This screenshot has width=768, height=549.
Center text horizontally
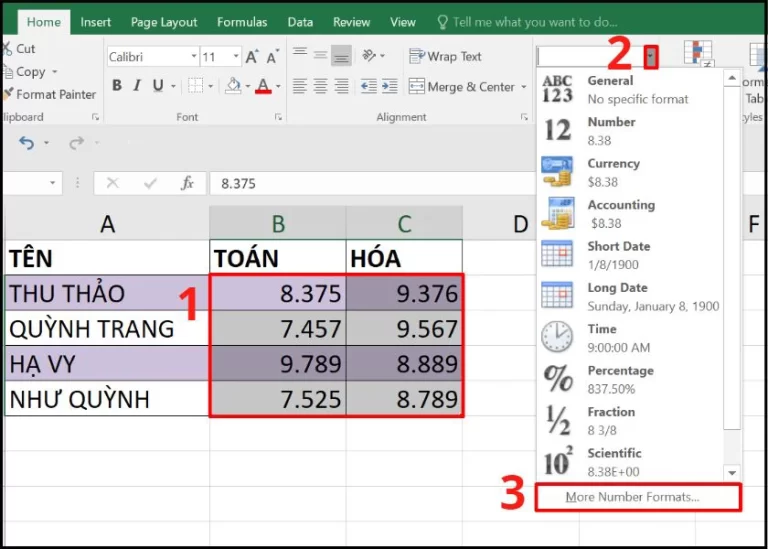pyautogui.click(x=320, y=86)
